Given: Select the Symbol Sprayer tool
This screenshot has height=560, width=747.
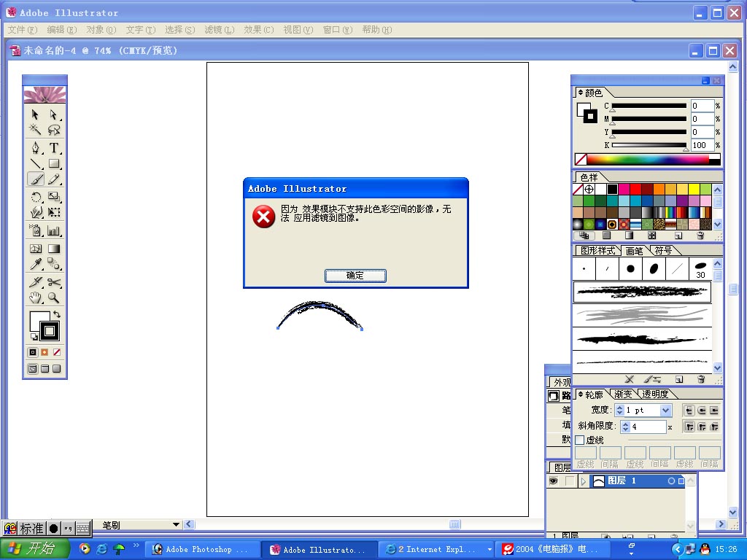Looking at the screenshot, I should pos(35,231).
